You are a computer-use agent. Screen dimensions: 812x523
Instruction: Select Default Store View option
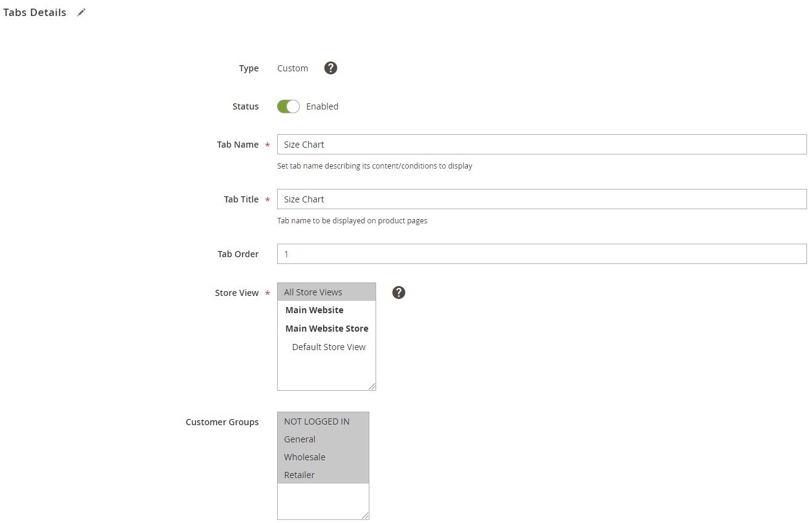click(x=326, y=347)
